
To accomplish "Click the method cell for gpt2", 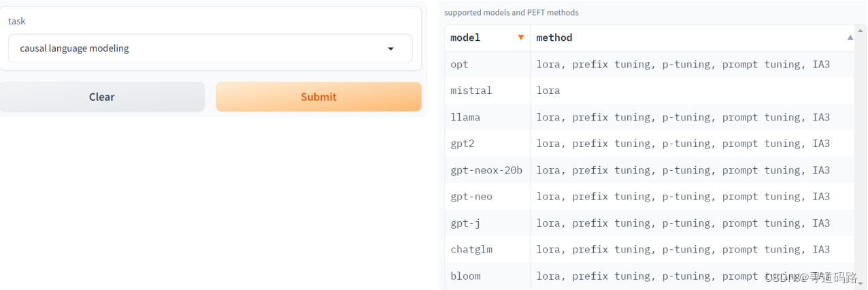I will (692, 144).
